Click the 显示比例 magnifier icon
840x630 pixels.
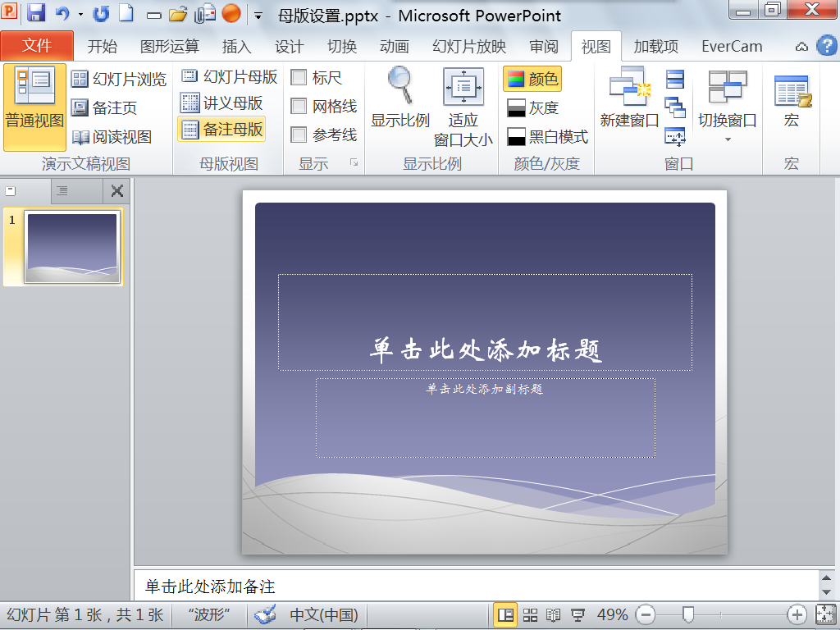400,84
